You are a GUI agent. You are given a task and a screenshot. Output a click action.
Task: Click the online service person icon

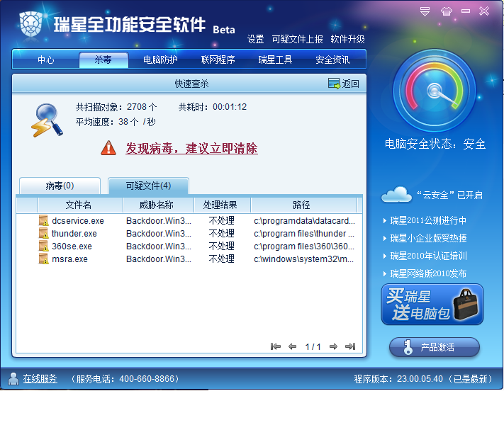click(x=13, y=378)
